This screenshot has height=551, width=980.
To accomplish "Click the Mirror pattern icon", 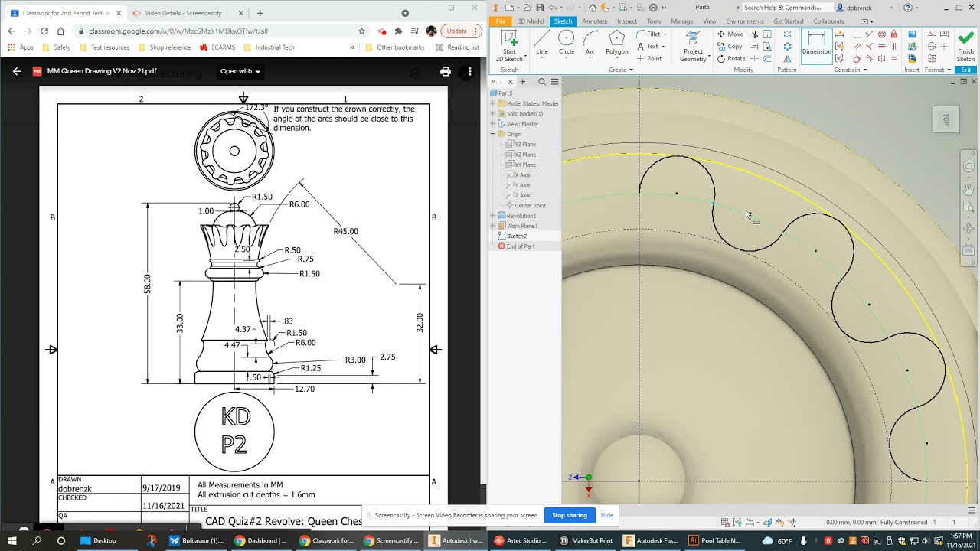I will point(787,59).
